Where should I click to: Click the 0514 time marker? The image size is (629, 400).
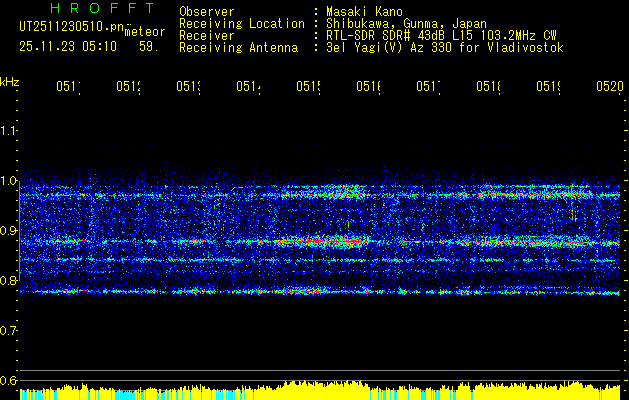tap(248, 86)
